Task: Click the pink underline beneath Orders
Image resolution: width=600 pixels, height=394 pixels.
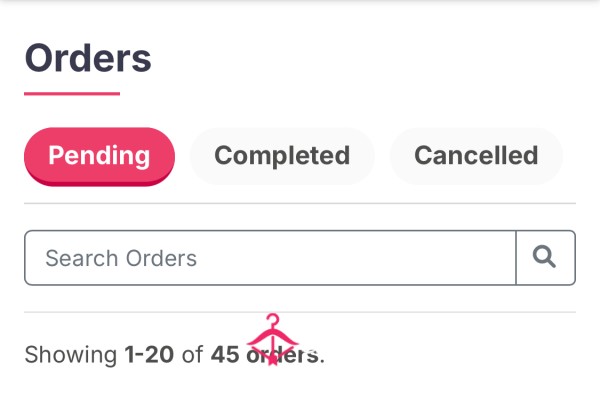Action: tap(72, 93)
